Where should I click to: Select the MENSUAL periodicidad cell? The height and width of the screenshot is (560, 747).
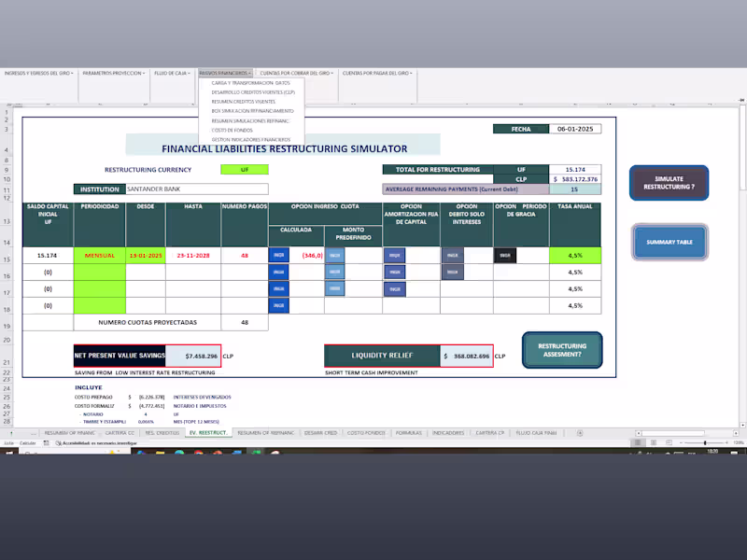[x=100, y=255]
